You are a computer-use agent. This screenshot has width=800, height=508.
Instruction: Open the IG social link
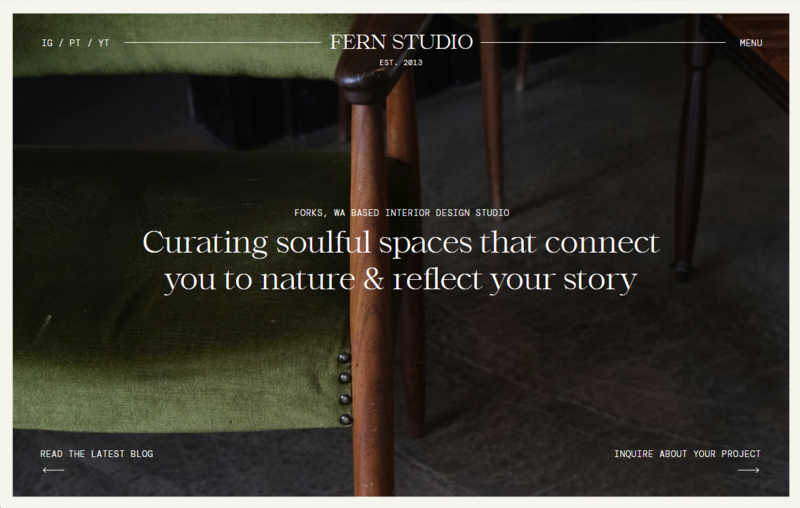coord(47,43)
